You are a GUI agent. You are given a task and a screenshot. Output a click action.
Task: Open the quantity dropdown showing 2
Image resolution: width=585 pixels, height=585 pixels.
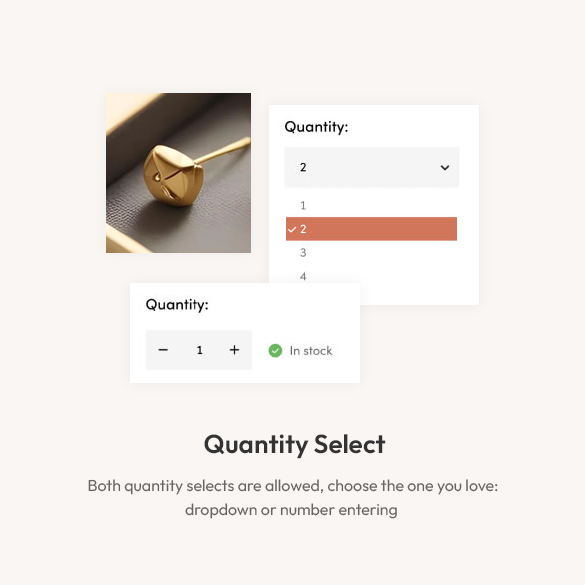pos(372,167)
